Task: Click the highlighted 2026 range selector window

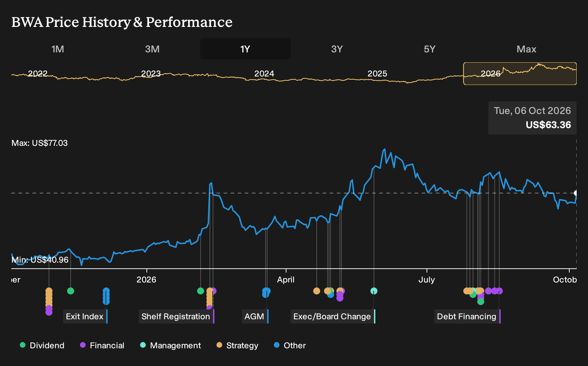Action: [520, 74]
